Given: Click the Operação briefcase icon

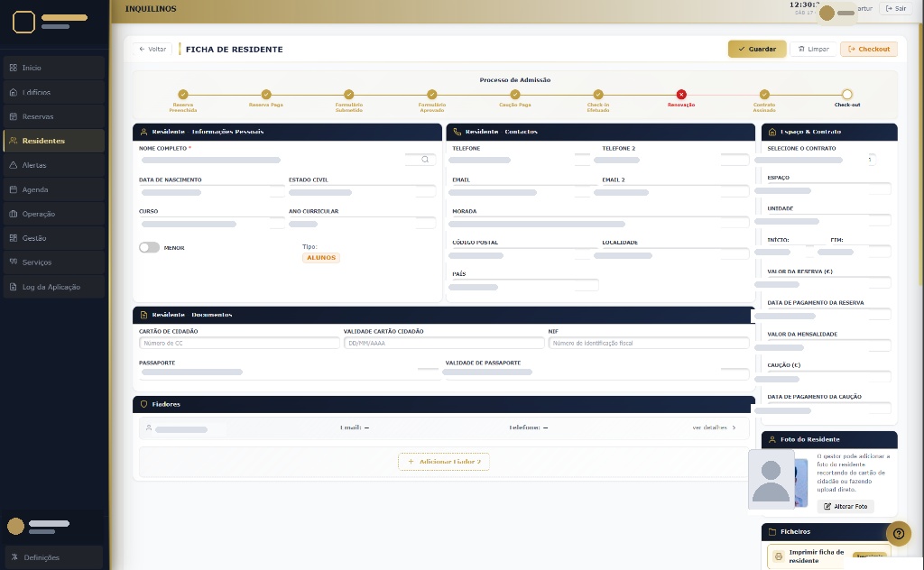Looking at the screenshot, I should point(14,214).
